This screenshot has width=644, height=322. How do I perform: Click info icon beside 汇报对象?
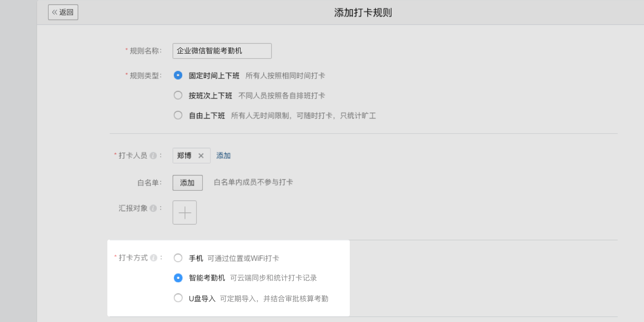(153, 209)
